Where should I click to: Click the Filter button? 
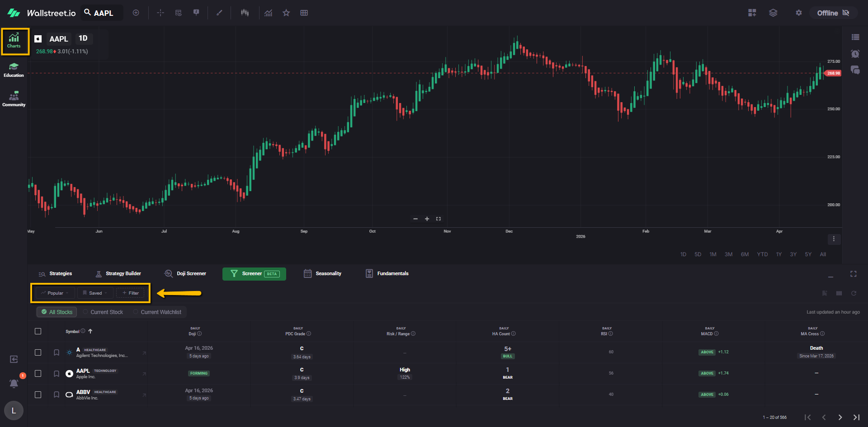pyautogui.click(x=130, y=293)
